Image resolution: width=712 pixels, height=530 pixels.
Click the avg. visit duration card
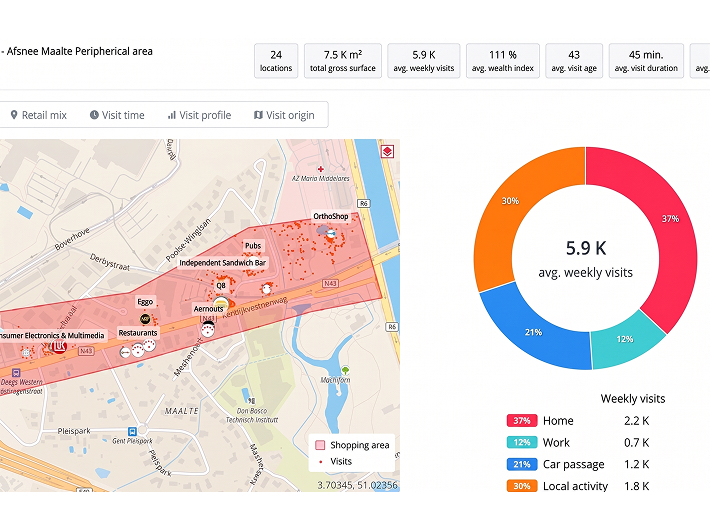(x=646, y=61)
